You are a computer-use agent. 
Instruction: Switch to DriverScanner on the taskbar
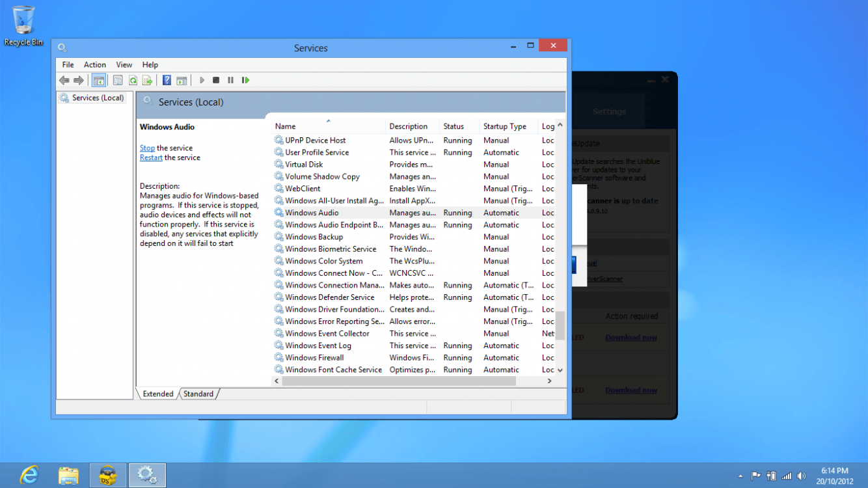[x=108, y=475]
